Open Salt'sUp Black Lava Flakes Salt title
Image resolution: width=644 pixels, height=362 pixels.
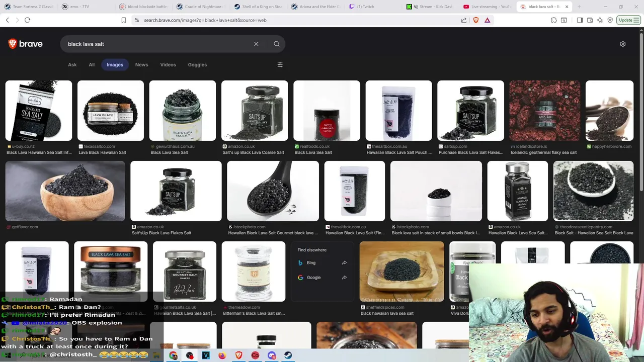pos(162,233)
